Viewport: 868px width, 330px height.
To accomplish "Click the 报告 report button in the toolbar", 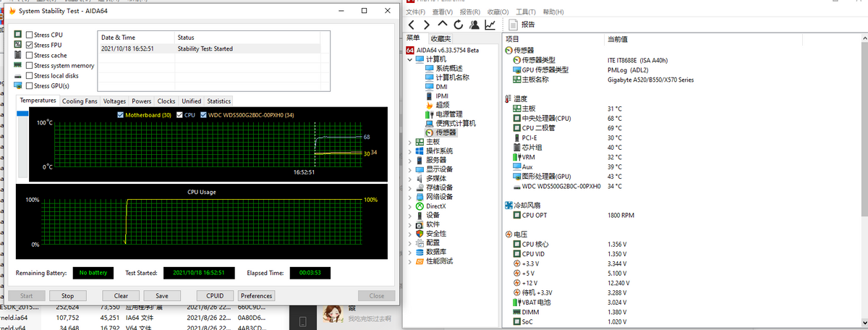I will pos(523,25).
